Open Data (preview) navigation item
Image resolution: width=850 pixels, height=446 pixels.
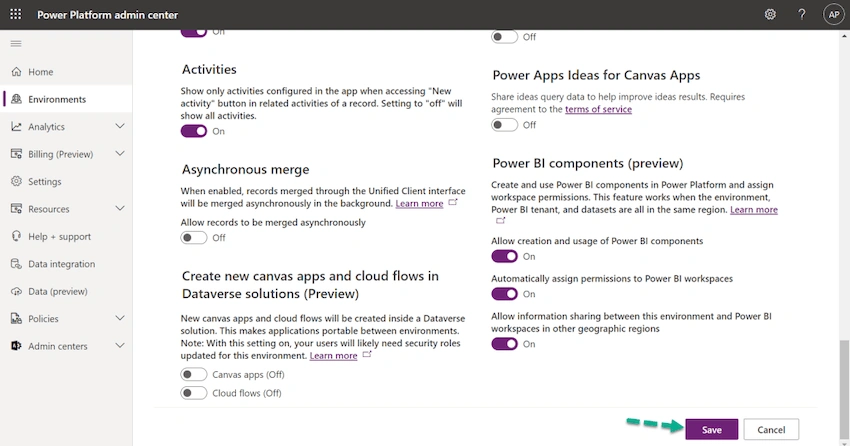click(x=66, y=291)
